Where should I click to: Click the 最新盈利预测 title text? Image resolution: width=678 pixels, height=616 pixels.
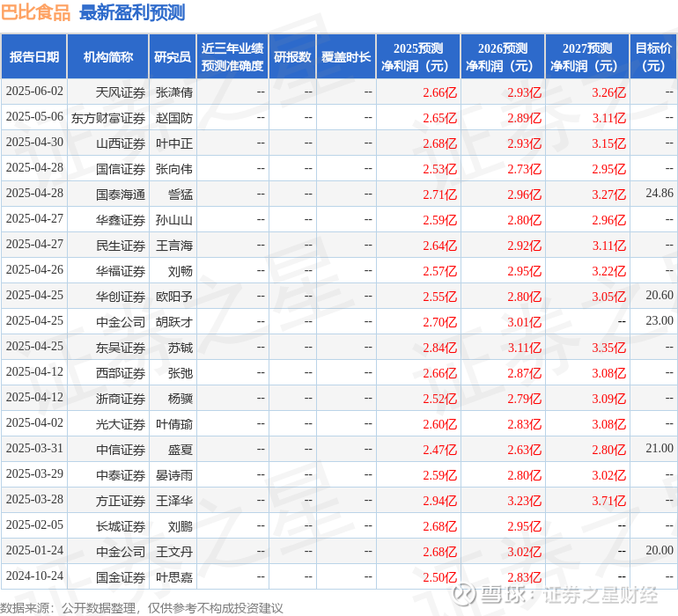[132, 12]
